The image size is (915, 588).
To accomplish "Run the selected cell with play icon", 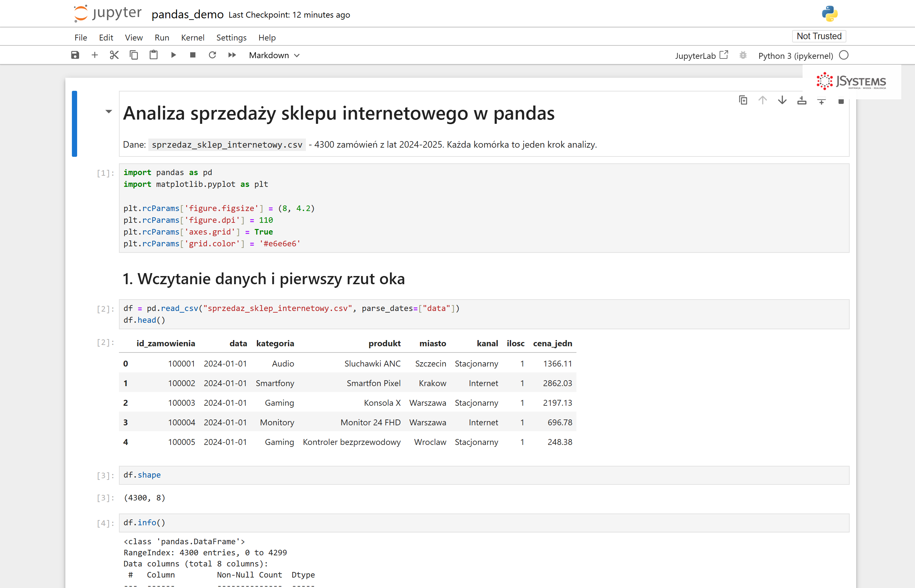I will point(174,55).
